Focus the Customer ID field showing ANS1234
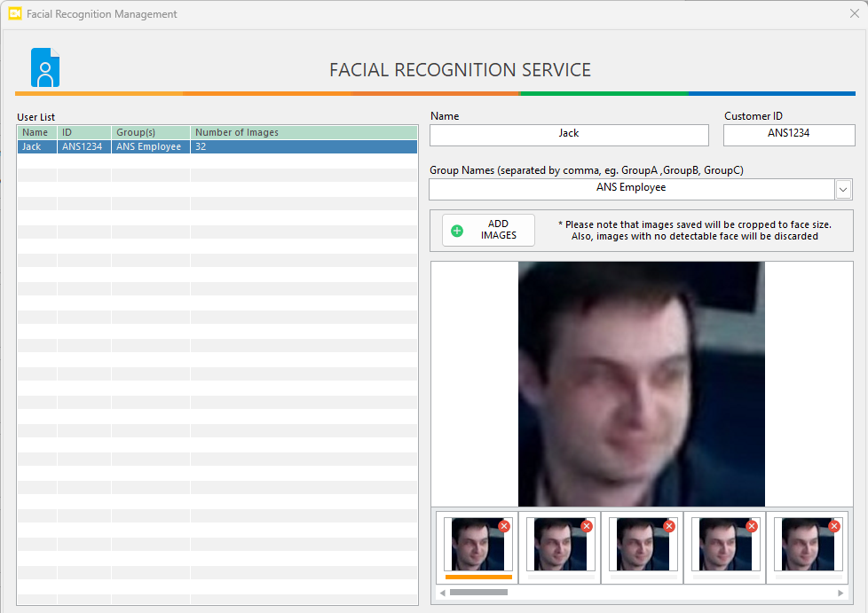The image size is (868, 613). [789, 134]
